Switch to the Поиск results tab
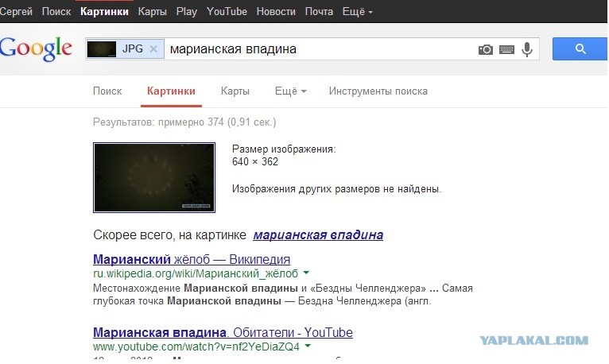This screenshot has width=609, height=364. coord(107,91)
